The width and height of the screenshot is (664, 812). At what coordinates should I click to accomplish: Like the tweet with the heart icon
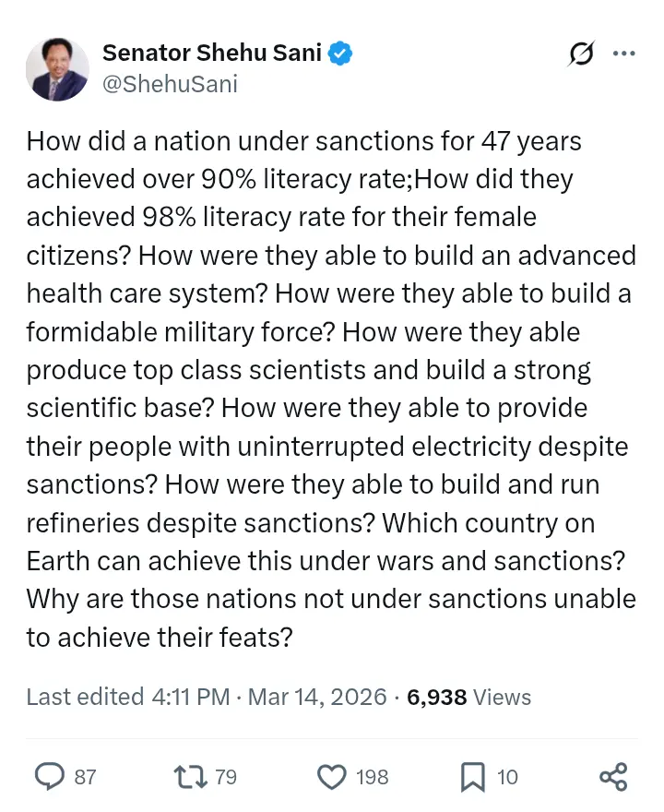(x=330, y=777)
